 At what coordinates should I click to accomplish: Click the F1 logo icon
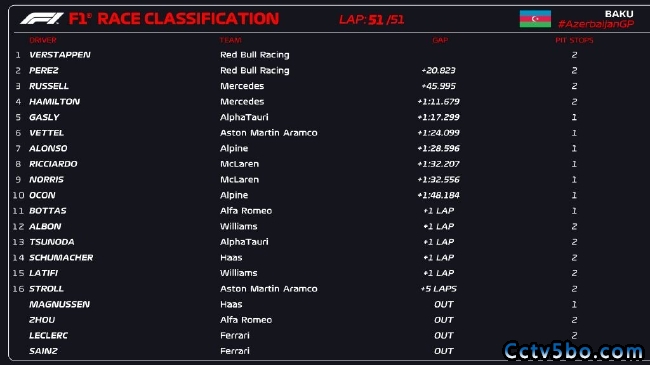(42, 19)
